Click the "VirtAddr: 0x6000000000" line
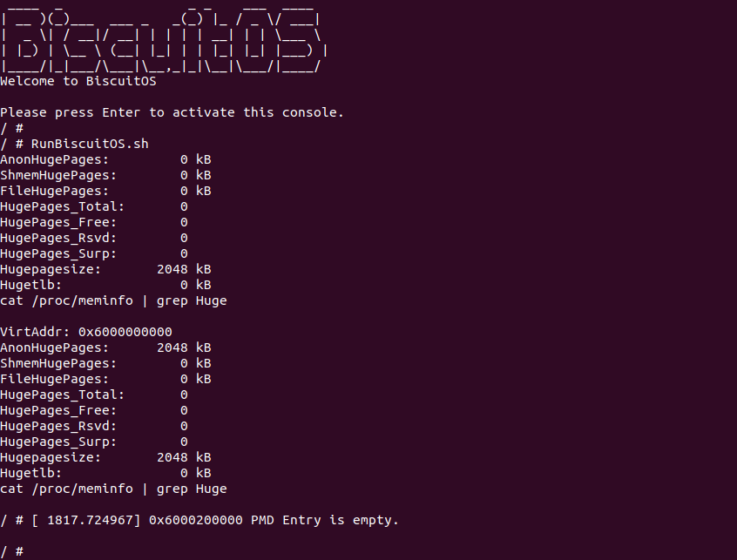 [x=85, y=332]
